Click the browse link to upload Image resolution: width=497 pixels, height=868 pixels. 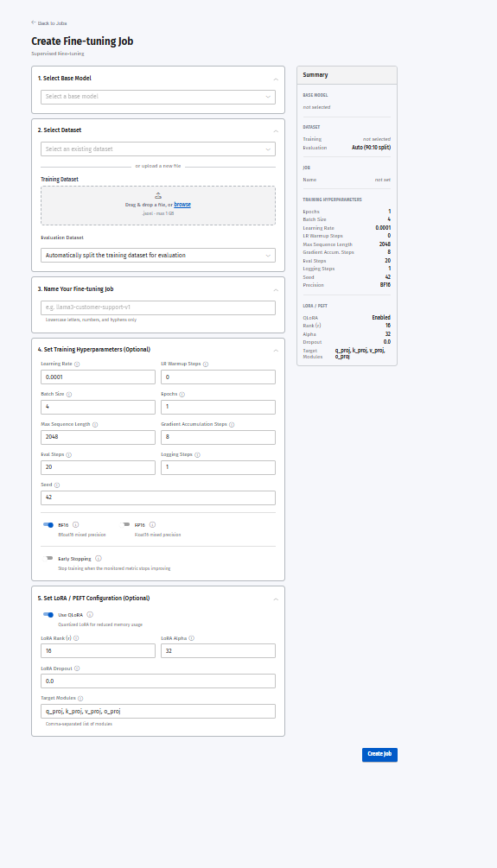[182, 205]
